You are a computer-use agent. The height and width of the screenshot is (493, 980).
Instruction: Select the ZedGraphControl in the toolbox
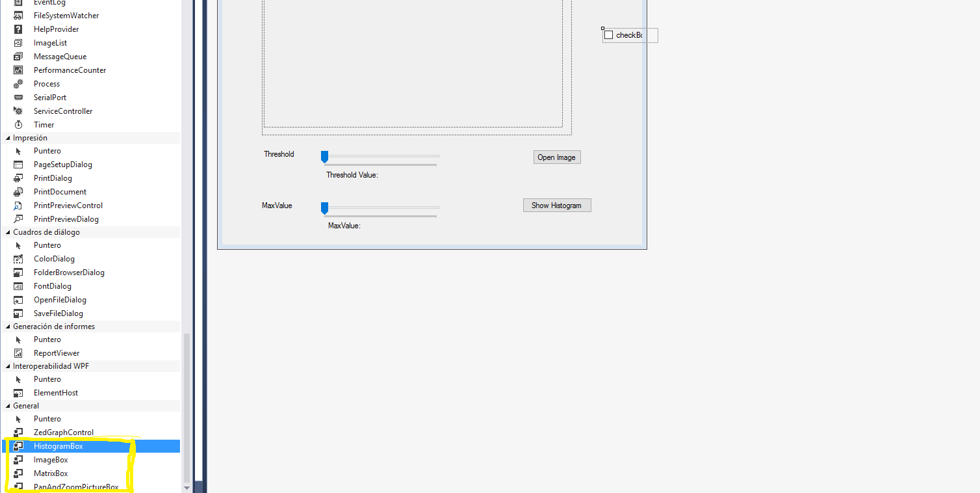click(x=63, y=432)
